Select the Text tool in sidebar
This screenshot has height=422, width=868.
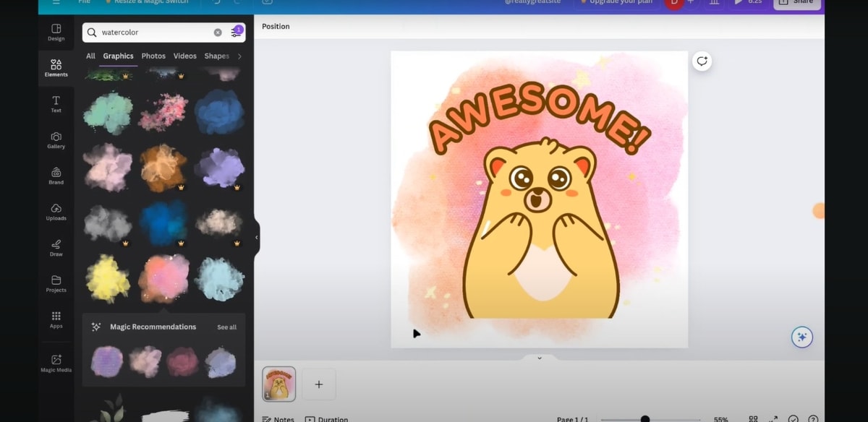(56, 103)
